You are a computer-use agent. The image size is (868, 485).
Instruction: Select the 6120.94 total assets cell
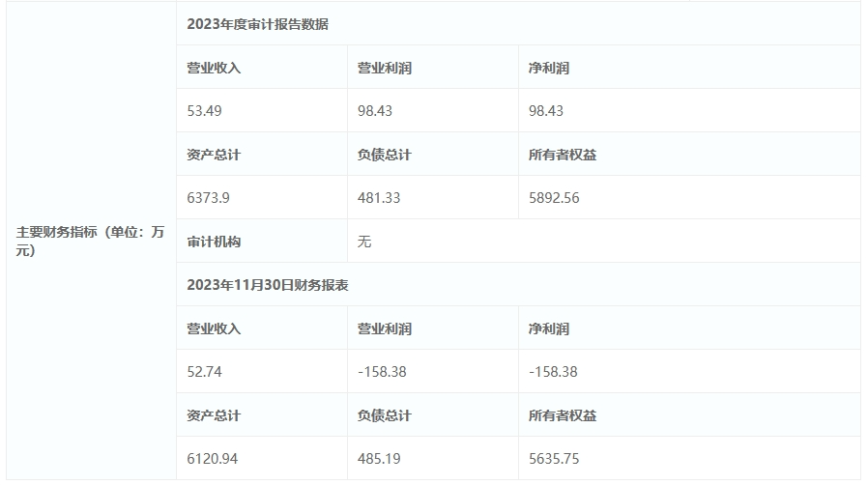click(212, 459)
